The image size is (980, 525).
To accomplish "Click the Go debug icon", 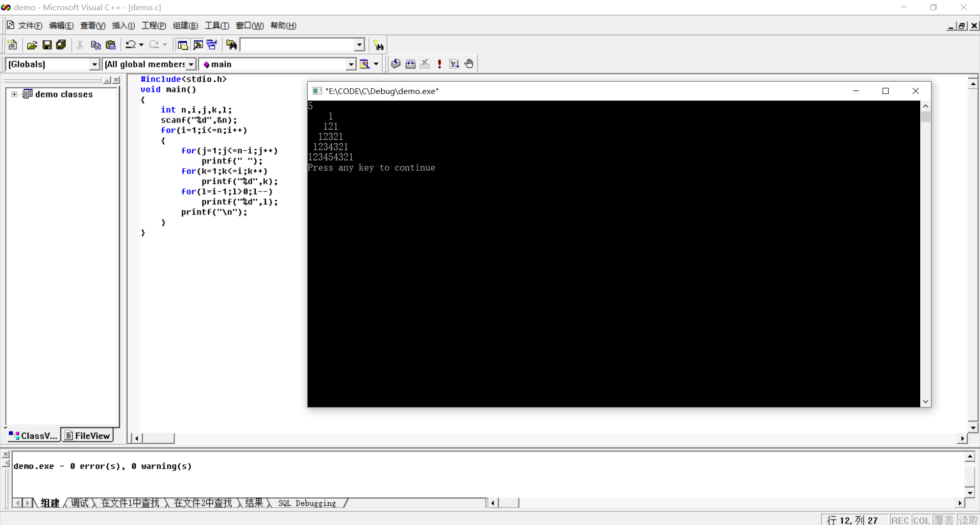I will tap(454, 64).
